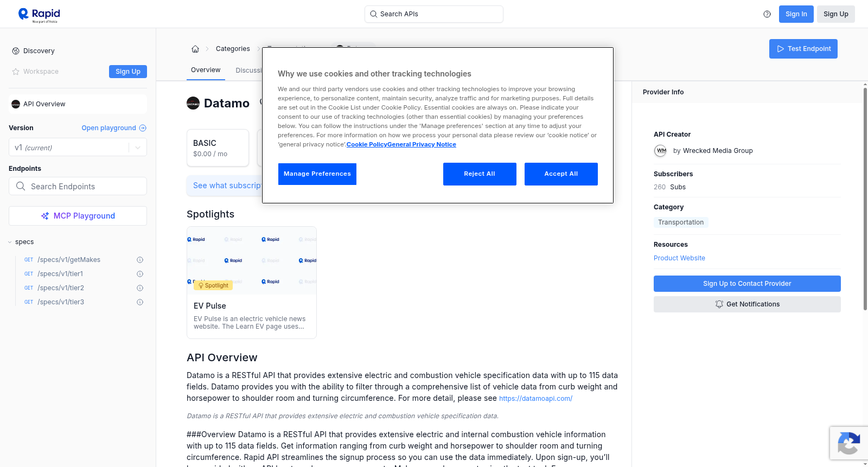Click the Wrecked Media Group avatar
868x467 pixels.
pos(660,151)
